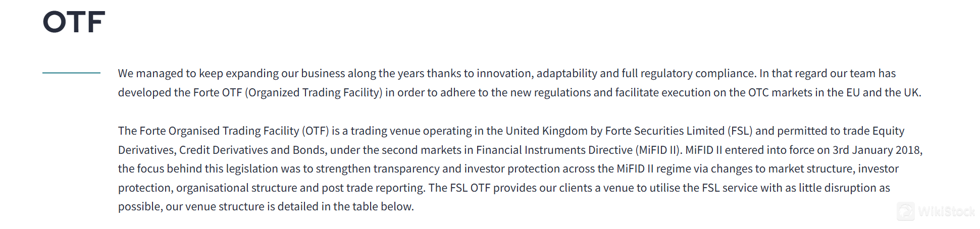Click the WikiStock watermark logo icon
Image resolution: width=980 pixels, height=229 pixels.
point(906,211)
